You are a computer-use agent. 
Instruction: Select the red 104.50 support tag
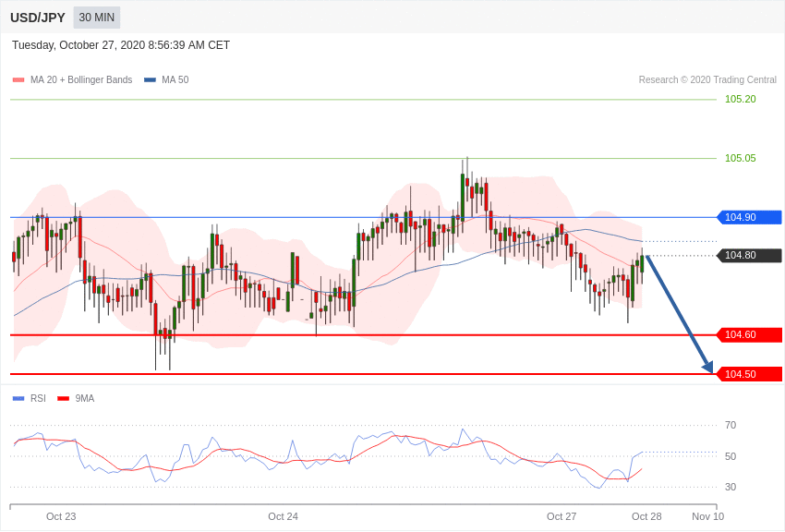coord(749,374)
